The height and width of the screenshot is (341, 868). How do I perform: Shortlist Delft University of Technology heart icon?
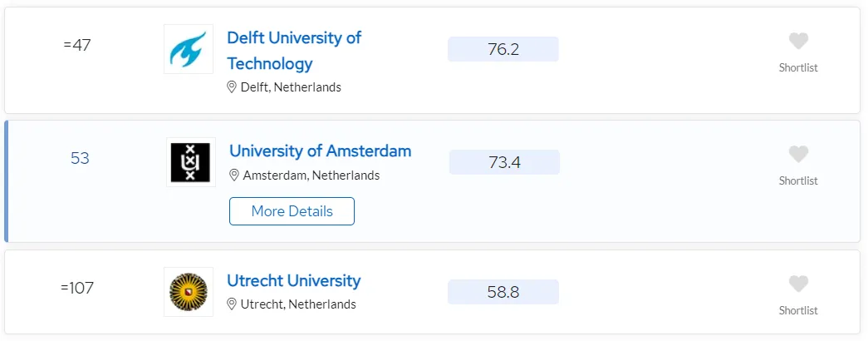[x=798, y=41]
